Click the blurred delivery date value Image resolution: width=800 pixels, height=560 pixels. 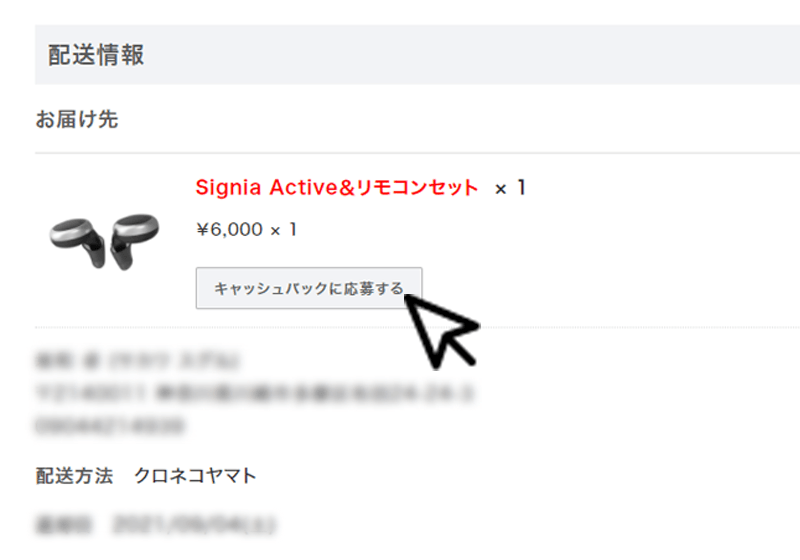click(194, 524)
